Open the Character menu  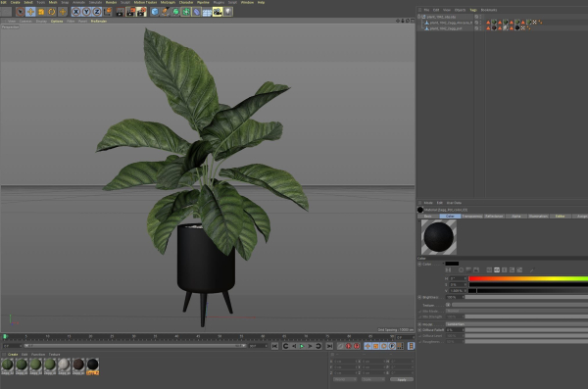pyautogui.click(x=186, y=2)
